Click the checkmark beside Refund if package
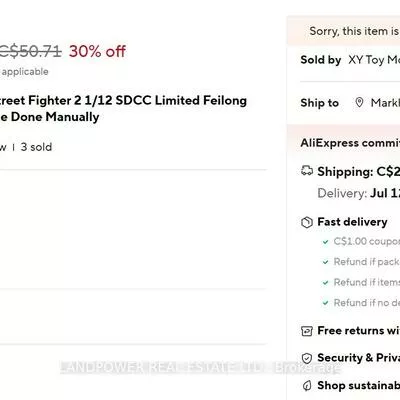The width and height of the screenshot is (400, 400). [x=326, y=262]
